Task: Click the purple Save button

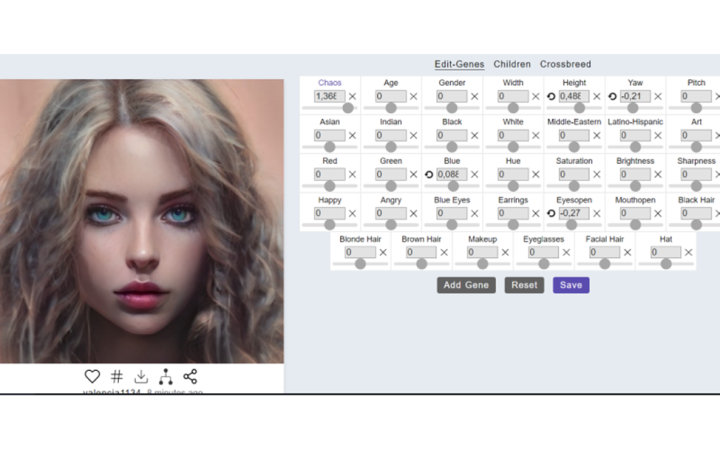Action: tap(571, 285)
